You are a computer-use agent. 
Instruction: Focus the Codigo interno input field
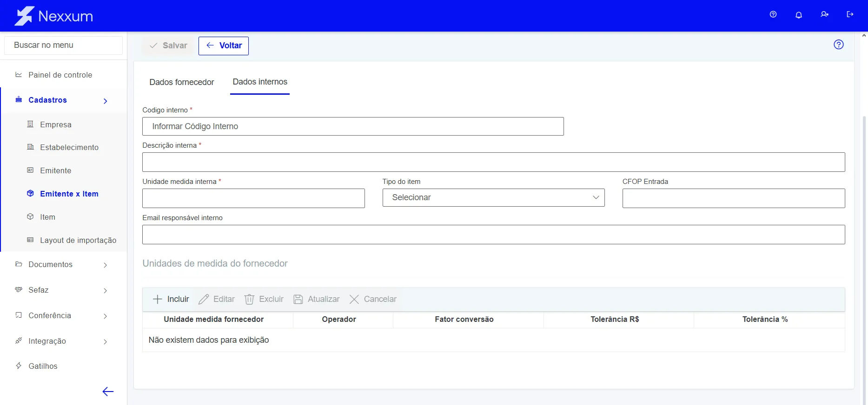[353, 126]
